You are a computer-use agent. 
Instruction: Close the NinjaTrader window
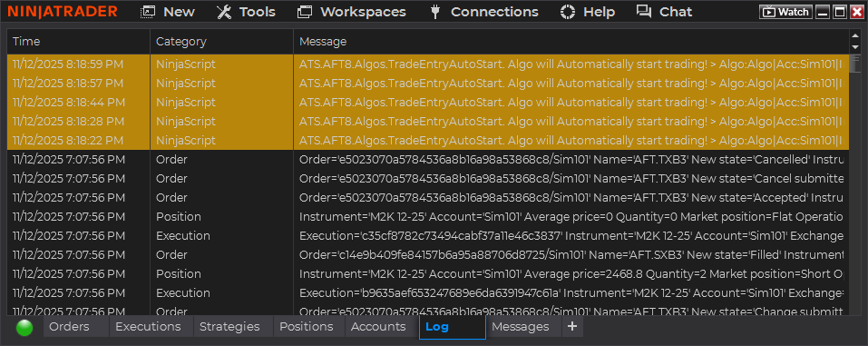(856, 12)
